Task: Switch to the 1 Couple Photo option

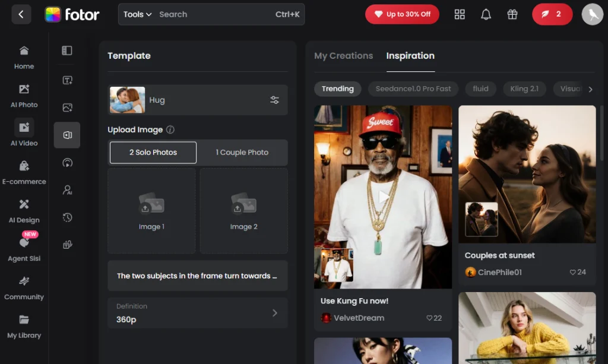Action: point(242,153)
